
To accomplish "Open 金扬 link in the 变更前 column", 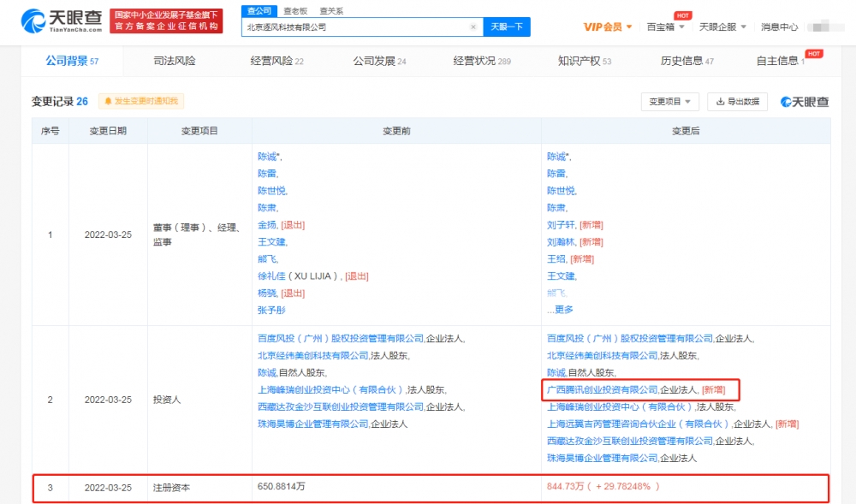I will pos(267,225).
